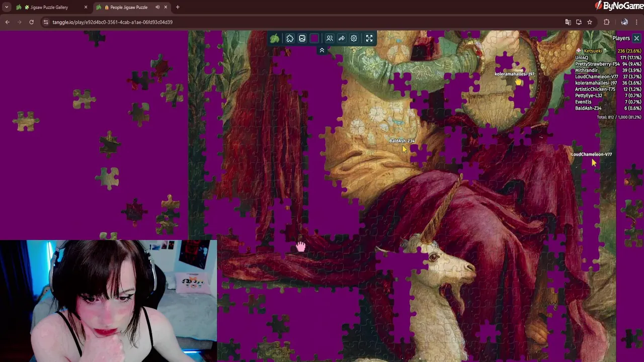Select Mithrandir in the players list

point(586,70)
